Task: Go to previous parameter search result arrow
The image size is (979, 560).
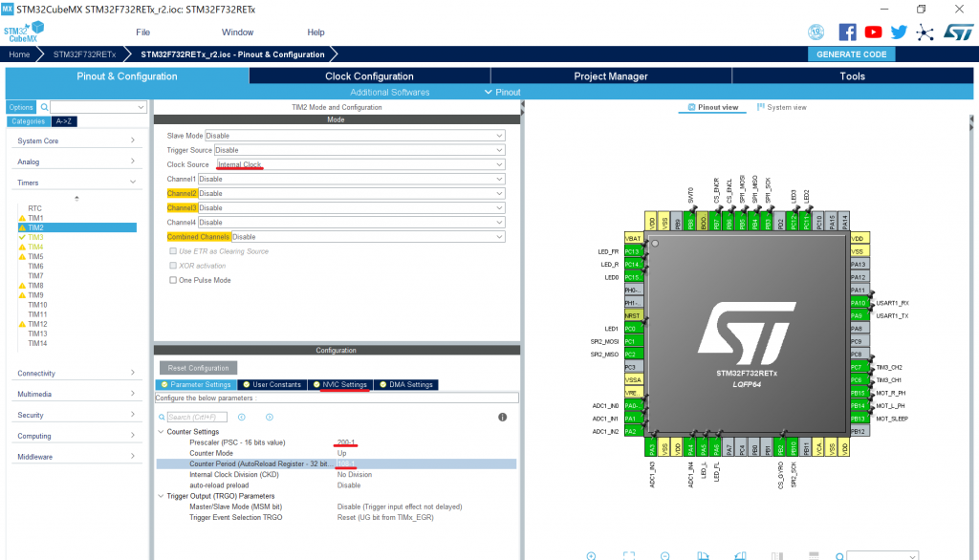Action: point(242,417)
